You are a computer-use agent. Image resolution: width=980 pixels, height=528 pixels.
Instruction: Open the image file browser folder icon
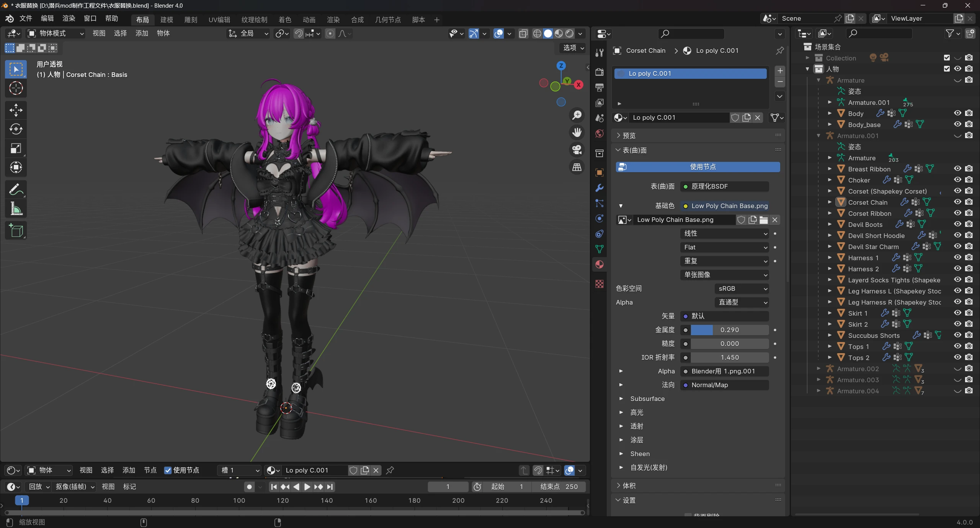pos(763,220)
